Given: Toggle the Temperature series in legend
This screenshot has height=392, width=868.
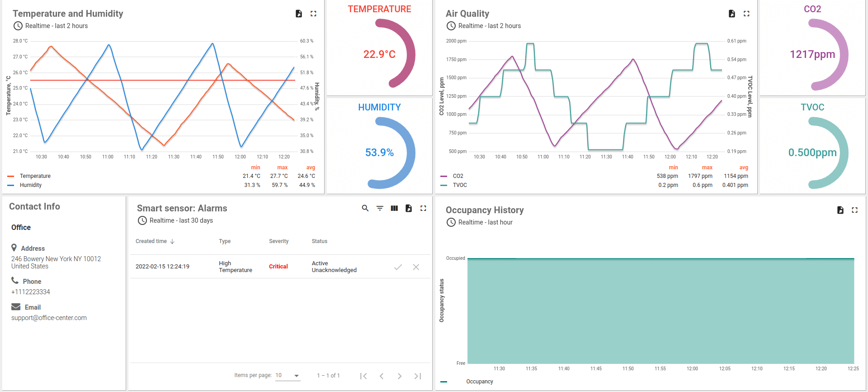Looking at the screenshot, I should [35, 176].
